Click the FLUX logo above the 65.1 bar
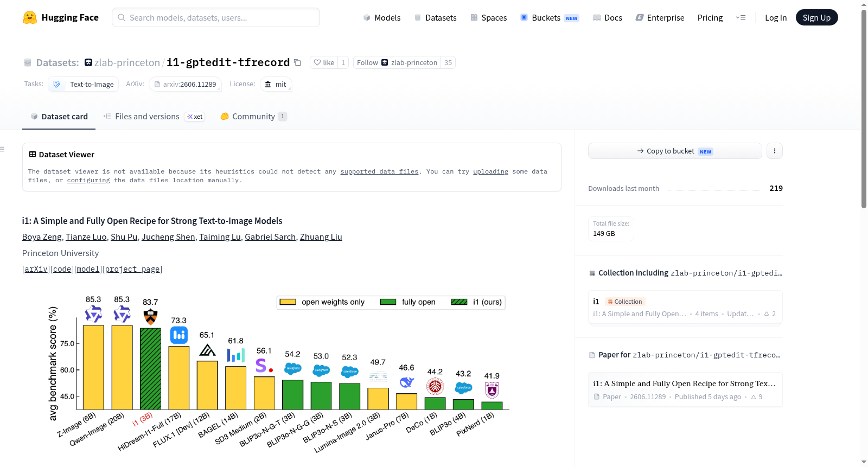Screen dimensions: 868x467 (x=207, y=350)
